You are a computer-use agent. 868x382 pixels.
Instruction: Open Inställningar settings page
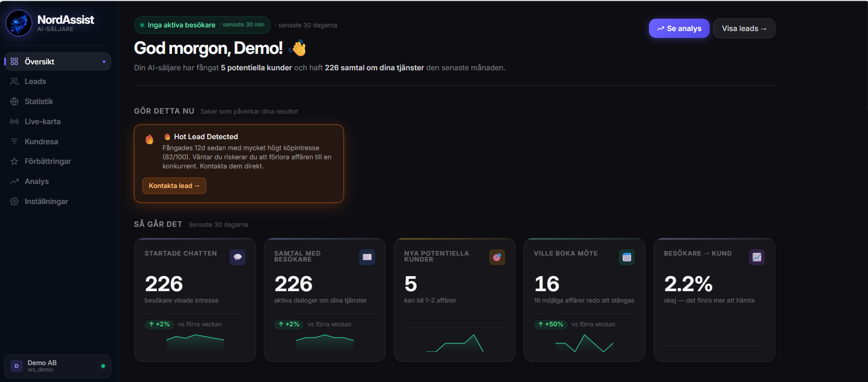tap(58, 201)
